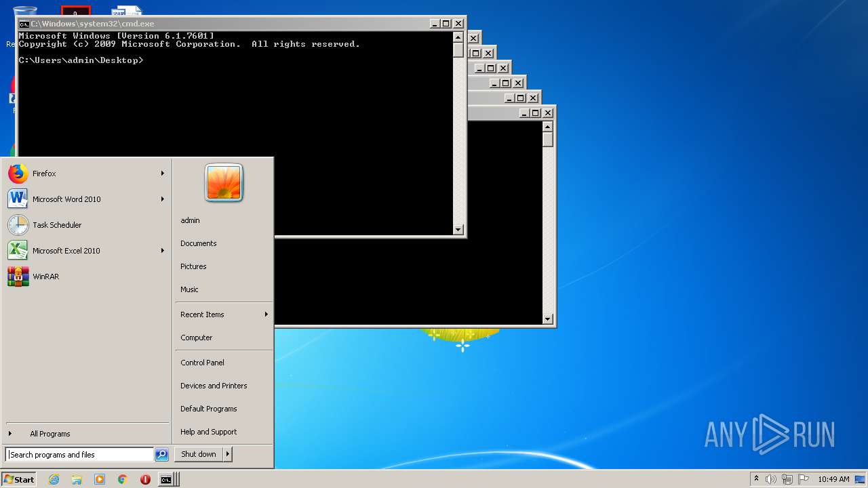Image resolution: width=868 pixels, height=488 pixels.
Task: Close the front cmd.exe window
Action: tap(458, 24)
